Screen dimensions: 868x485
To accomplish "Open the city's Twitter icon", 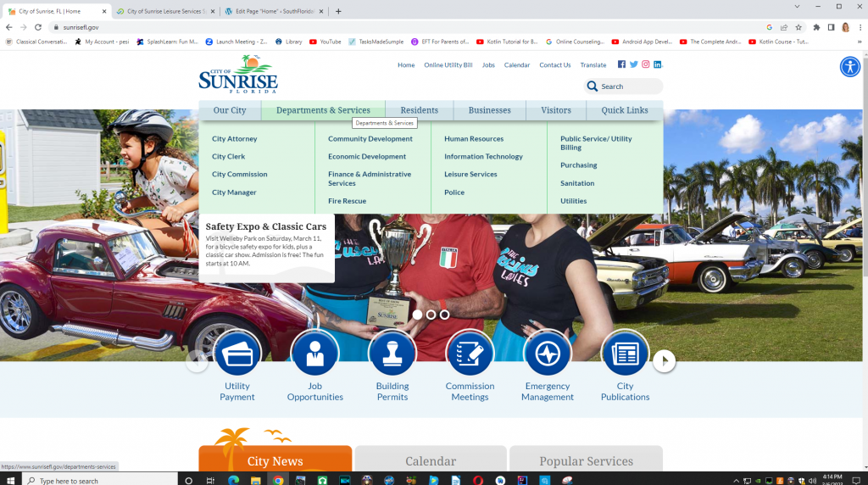I will [x=633, y=64].
